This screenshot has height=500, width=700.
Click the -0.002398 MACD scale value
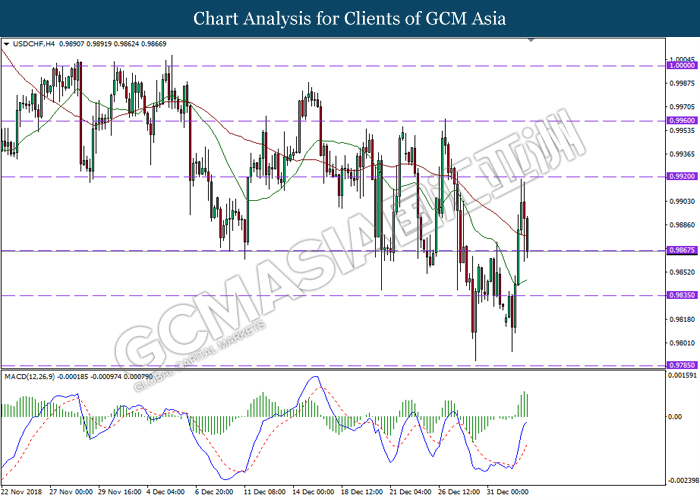[683, 481]
